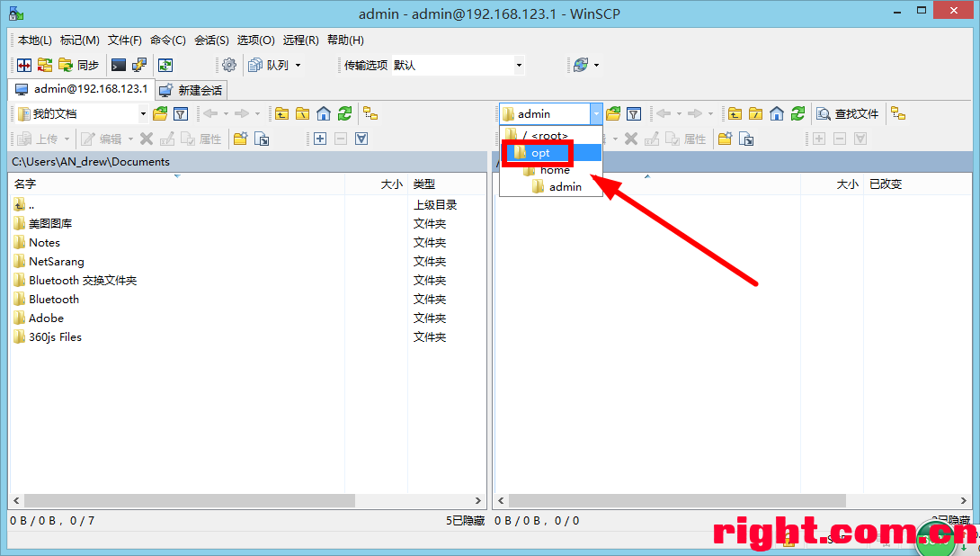Viewport: 980px width, 556px height.
Task: Click the synchronize browsing icon beside compare
Action: coord(45,65)
